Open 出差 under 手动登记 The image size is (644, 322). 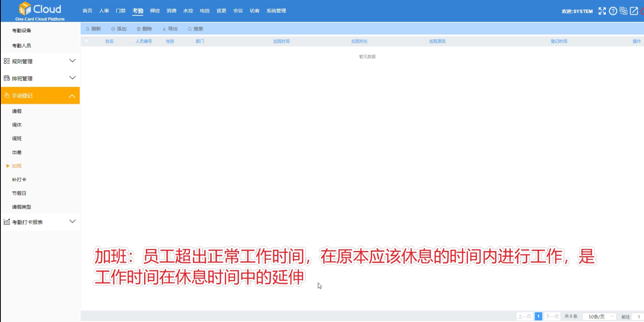17,152
